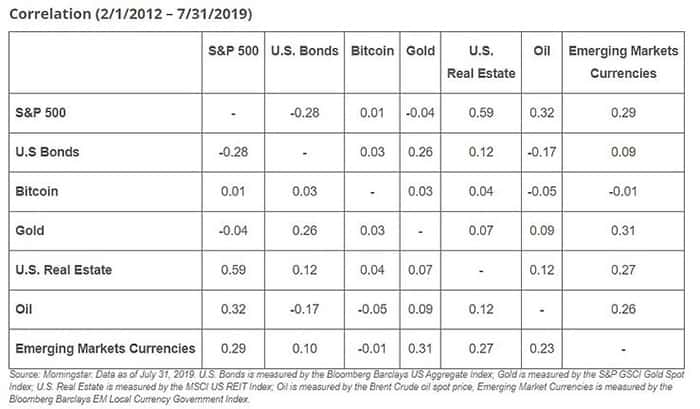Click the Oil row label
The width and height of the screenshot is (700, 409).
tap(24, 309)
